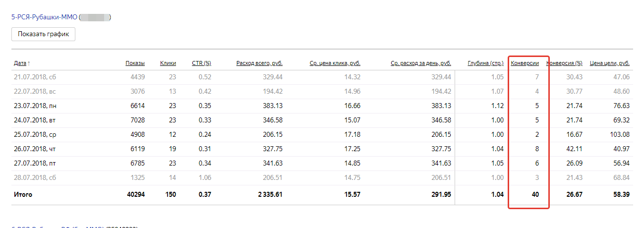The image size is (644, 228).
Task: Sort by the CTR (%) column header
Action: [201, 63]
